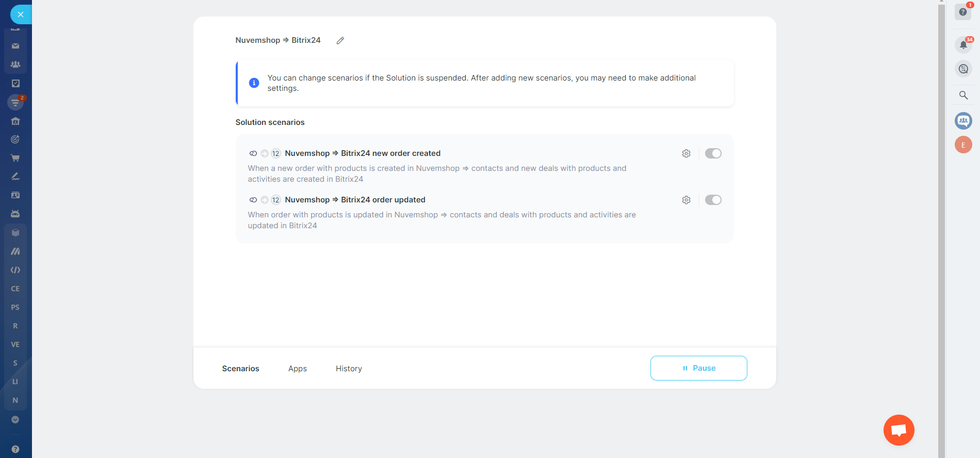This screenshot has height=458, width=980.
Task: Open the mail icon in sidebar
Action: tap(15, 46)
